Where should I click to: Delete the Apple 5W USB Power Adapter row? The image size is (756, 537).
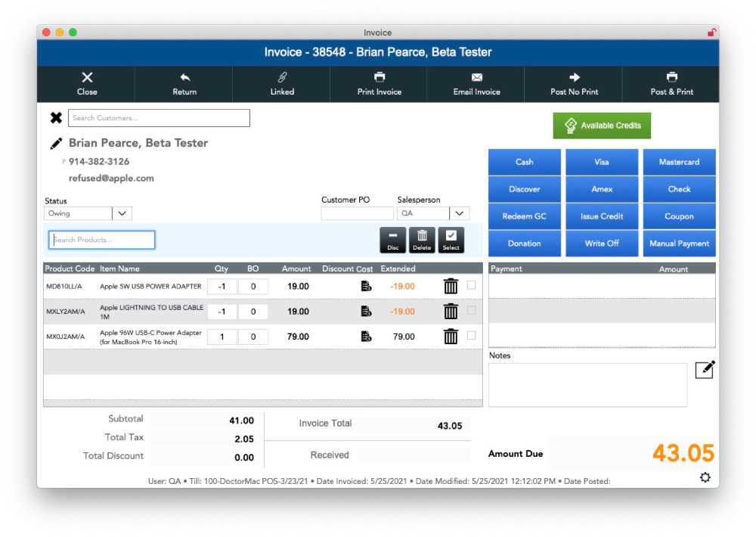[451, 287]
